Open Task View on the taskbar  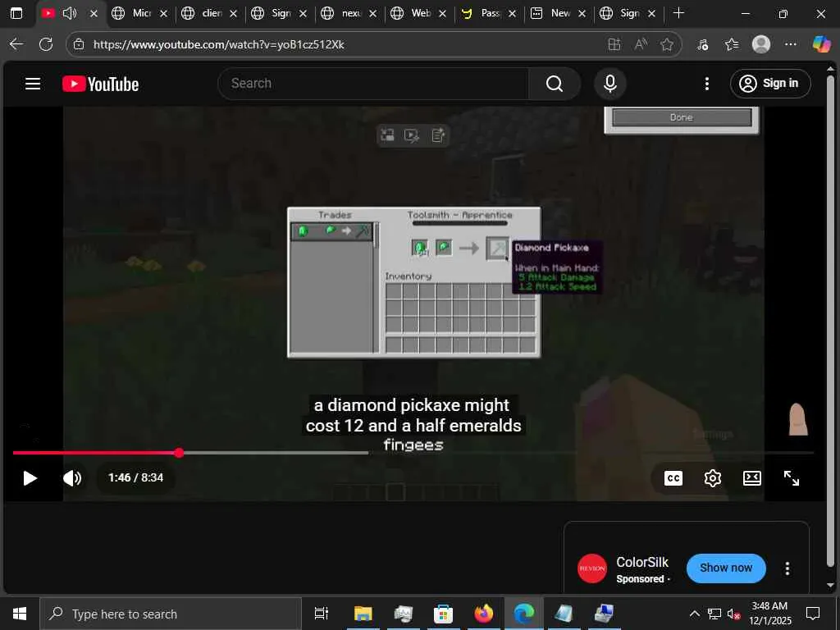pos(322,614)
